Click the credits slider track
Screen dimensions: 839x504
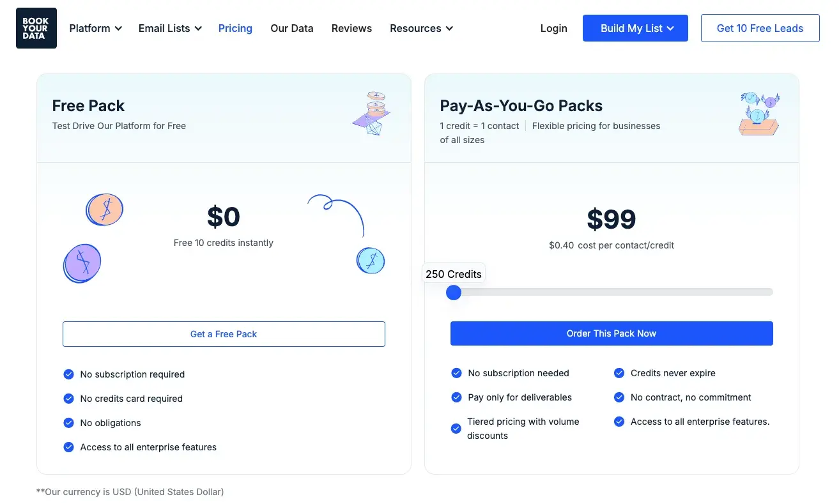[612, 292]
